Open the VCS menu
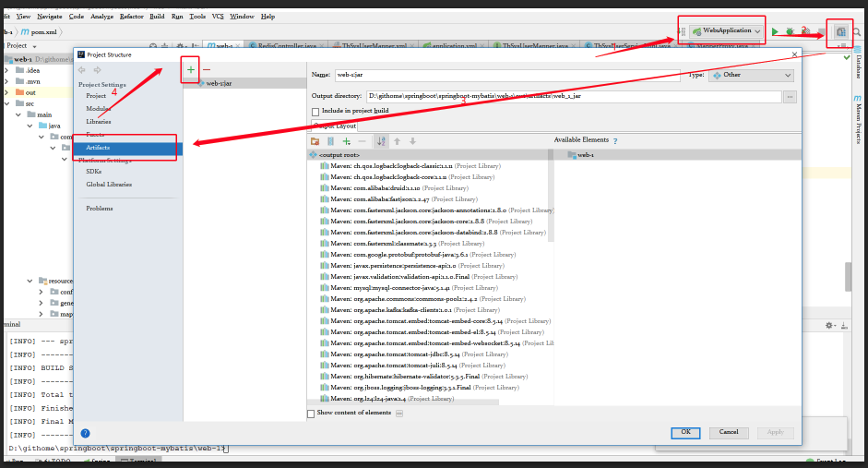Image resolution: width=868 pixels, height=468 pixels. pyautogui.click(x=218, y=17)
